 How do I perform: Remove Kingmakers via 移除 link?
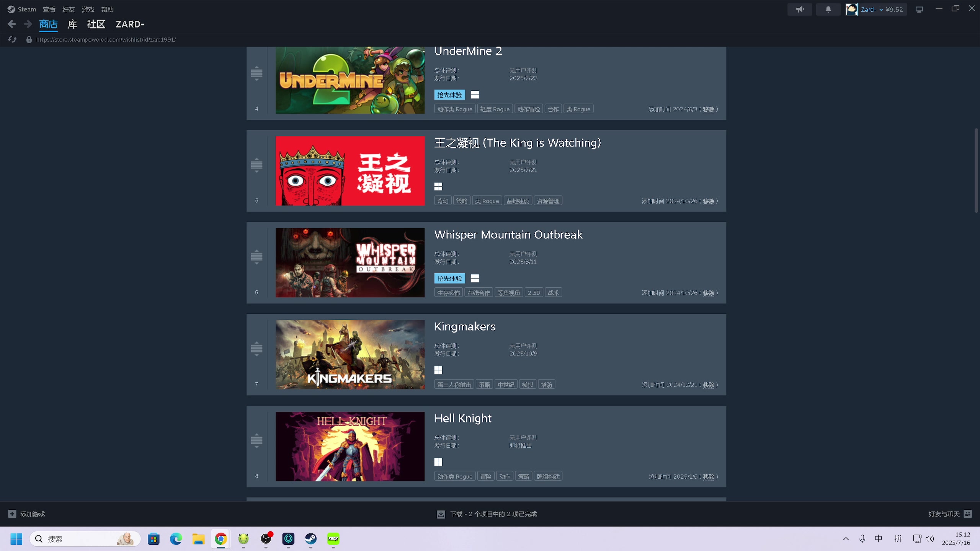tap(709, 385)
